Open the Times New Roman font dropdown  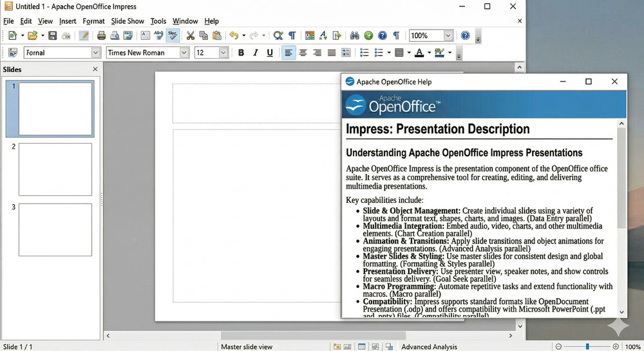pyautogui.click(x=184, y=53)
